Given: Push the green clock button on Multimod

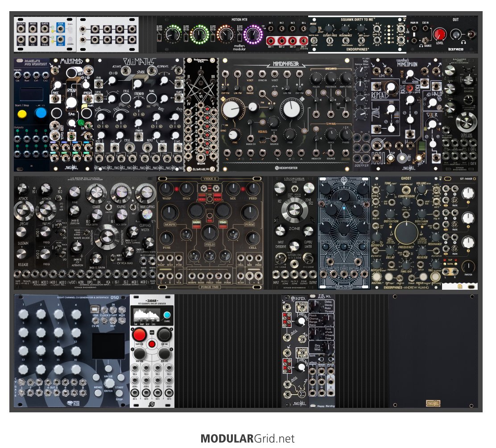Looking at the screenshot, I should 81,123.
